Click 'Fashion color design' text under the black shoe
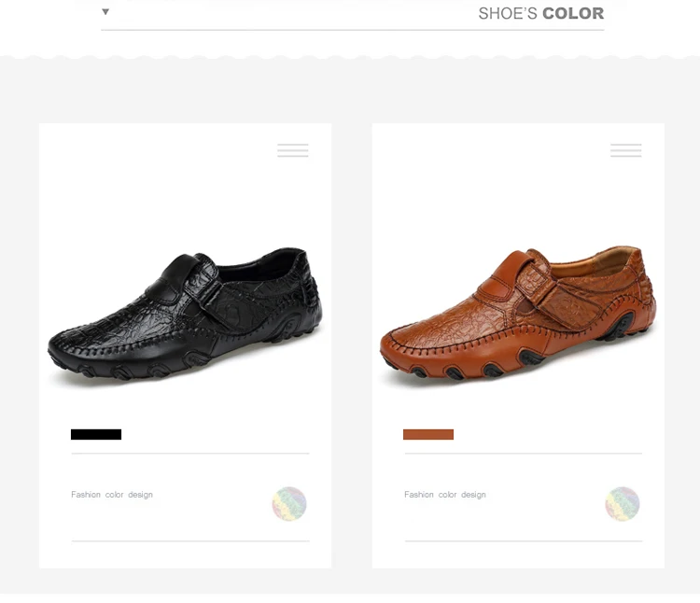The width and height of the screenshot is (700, 603). (x=112, y=495)
